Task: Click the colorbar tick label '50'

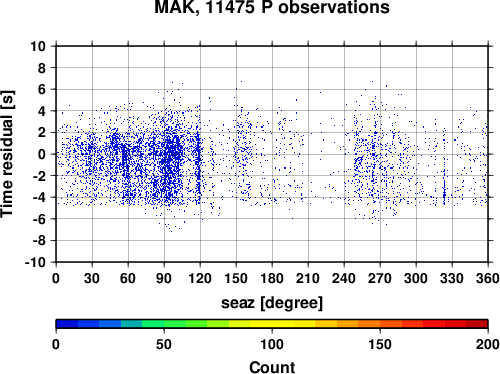Action: (164, 344)
